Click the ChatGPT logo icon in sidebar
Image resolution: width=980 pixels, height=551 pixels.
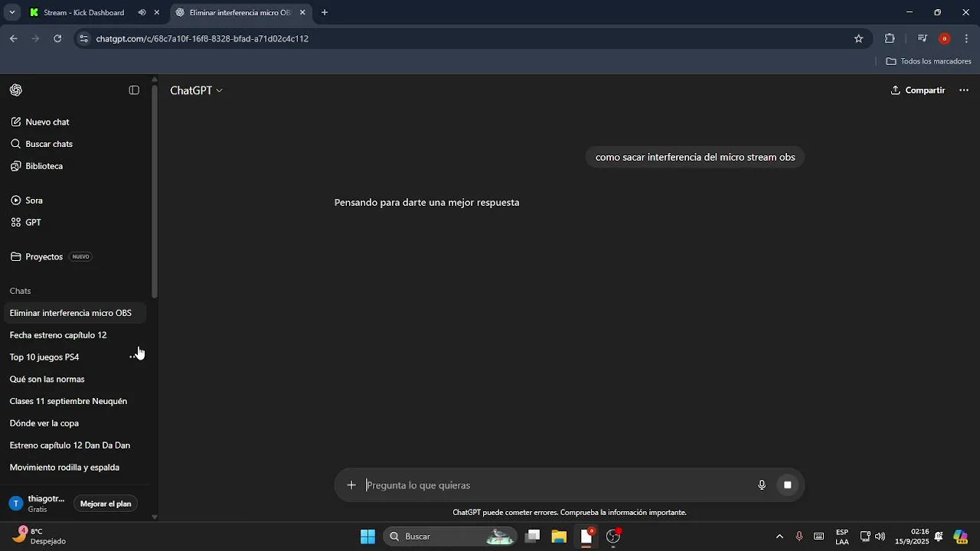[16, 90]
